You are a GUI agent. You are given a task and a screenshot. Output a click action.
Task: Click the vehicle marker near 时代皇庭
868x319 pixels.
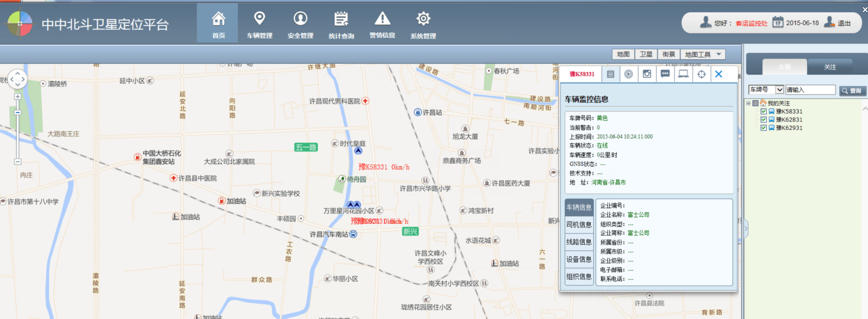[x=358, y=150]
